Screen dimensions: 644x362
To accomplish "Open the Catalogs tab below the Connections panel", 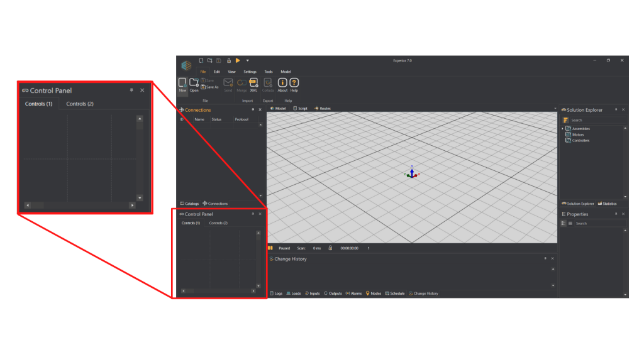I will point(189,204).
